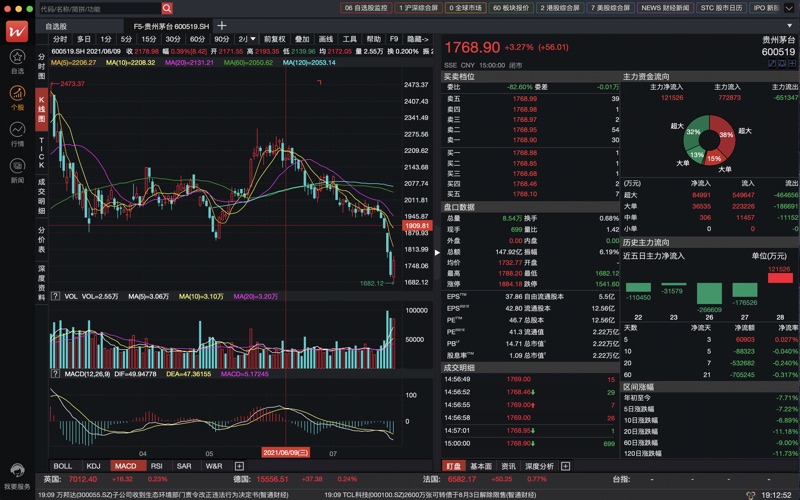Screen dimensions: 800x500
Task: Select 60分 period
Action: 197,39
